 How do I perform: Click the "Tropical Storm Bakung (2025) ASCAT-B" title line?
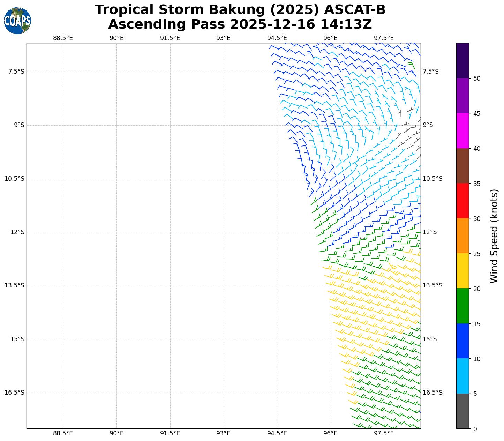click(x=240, y=10)
